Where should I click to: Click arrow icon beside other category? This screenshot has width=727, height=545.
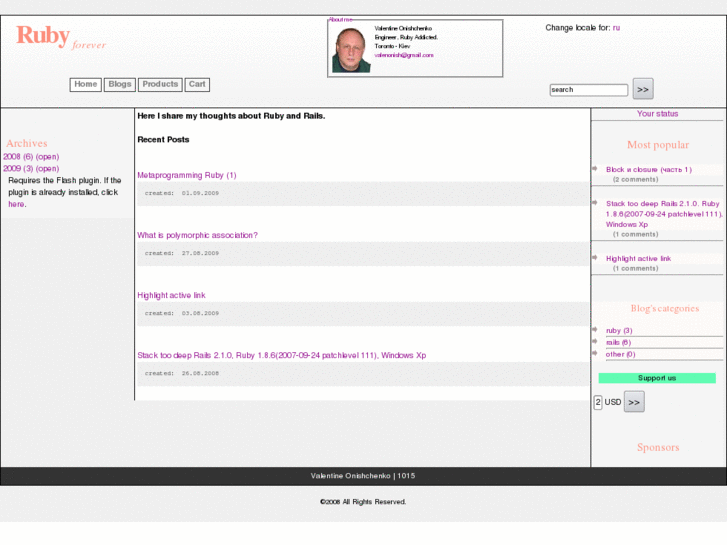595,353
